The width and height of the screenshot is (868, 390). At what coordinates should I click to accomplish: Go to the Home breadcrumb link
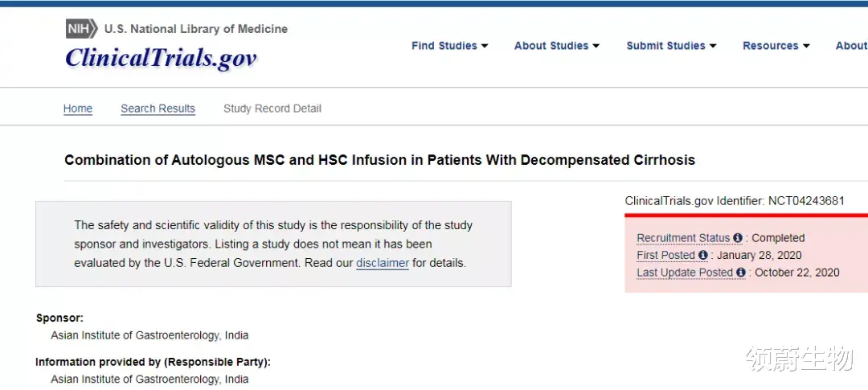click(78, 109)
